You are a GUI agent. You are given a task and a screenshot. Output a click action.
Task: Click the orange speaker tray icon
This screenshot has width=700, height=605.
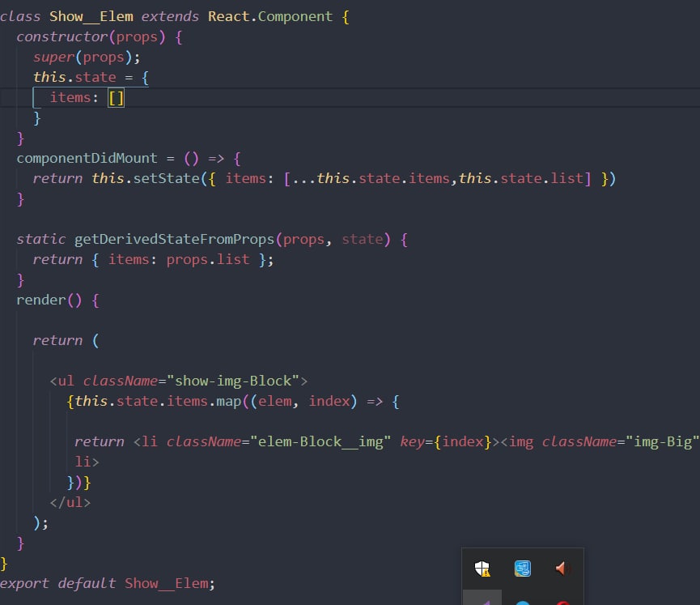tap(562, 569)
